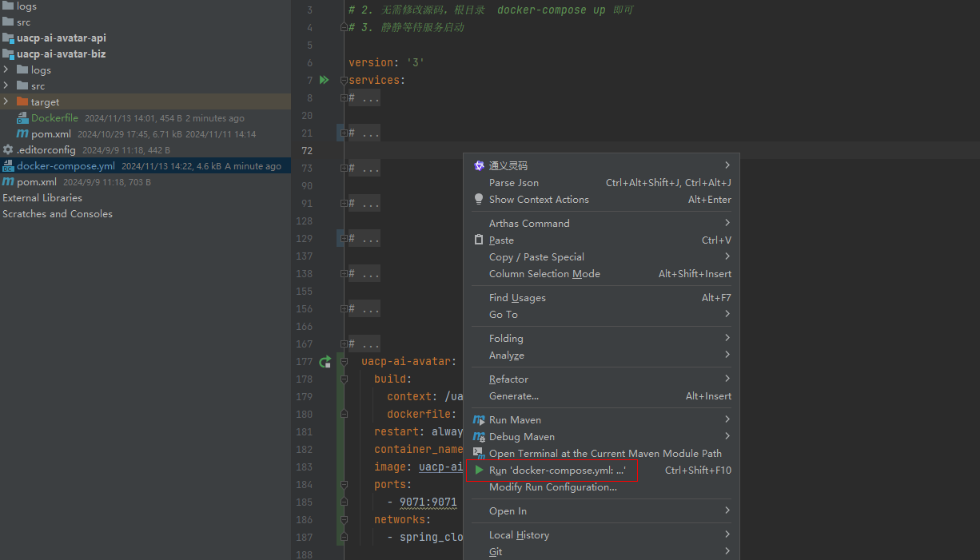Choose Find Usages from the context menu
The height and width of the screenshot is (560, 980).
(517, 298)
